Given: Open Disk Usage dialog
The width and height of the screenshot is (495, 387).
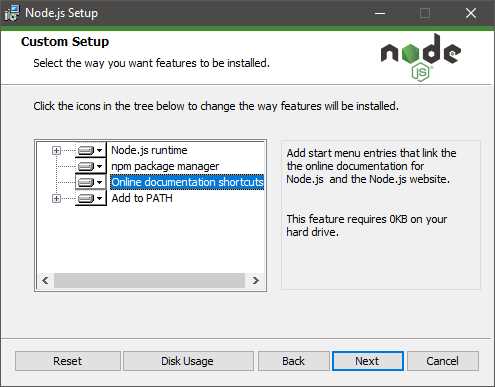Looking at the screenshot, I should click(x=187, y=361).
